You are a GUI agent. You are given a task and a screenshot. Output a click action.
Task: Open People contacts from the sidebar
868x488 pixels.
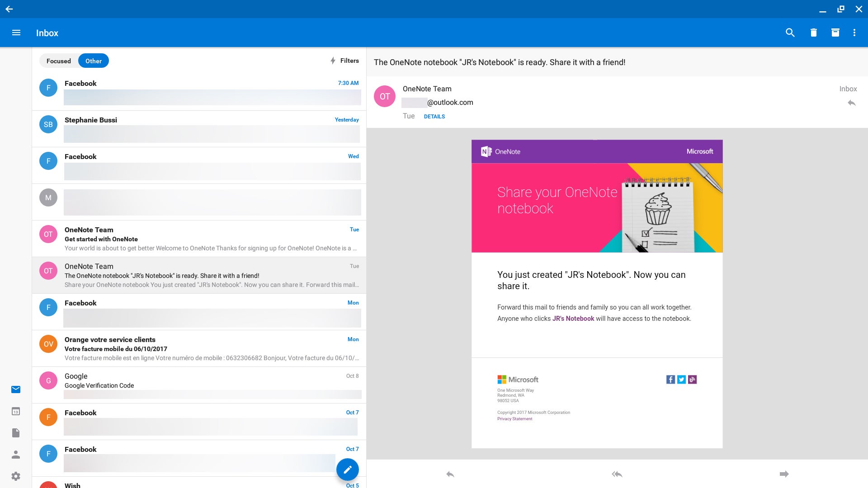pos(16,455)
